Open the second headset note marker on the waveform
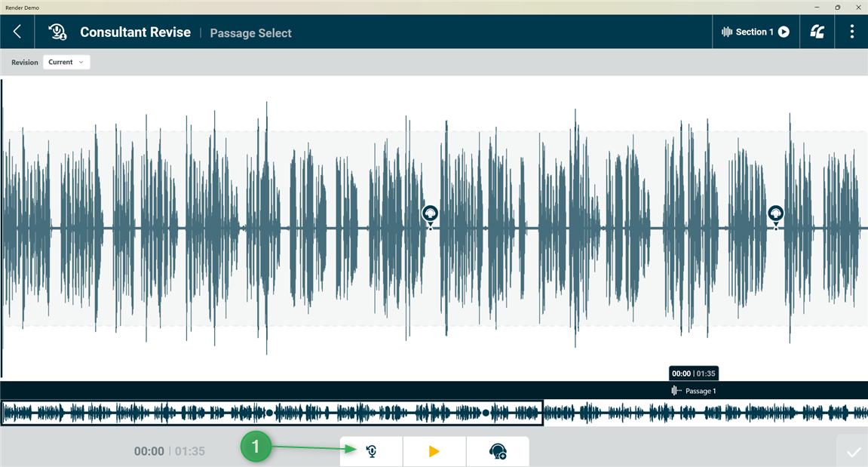Image resolution: width=868 pixels, height=467 pixels. [775, 215]
